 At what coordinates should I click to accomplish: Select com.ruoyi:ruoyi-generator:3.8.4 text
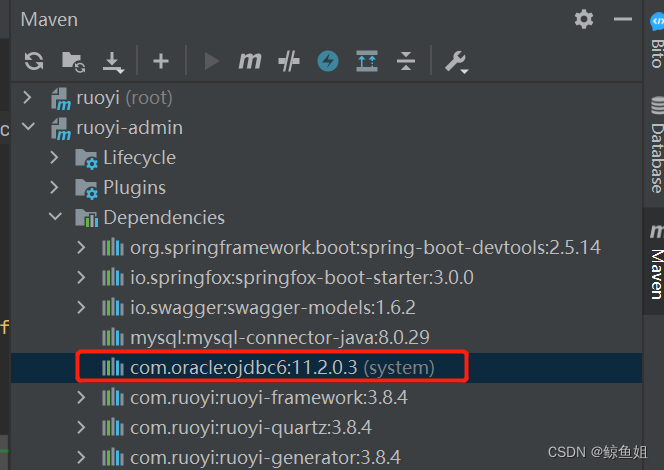coord(265,458)
